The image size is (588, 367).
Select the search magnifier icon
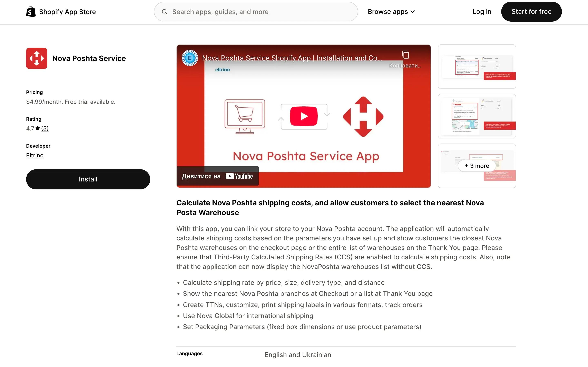165,11
